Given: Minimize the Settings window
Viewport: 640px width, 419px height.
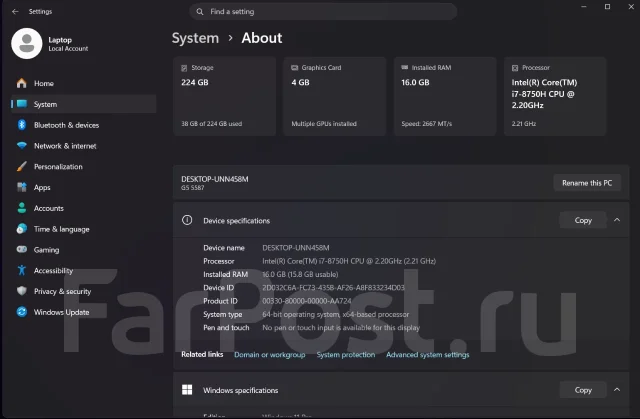Looking at the screenshot, I should click(x=584, y=7).
